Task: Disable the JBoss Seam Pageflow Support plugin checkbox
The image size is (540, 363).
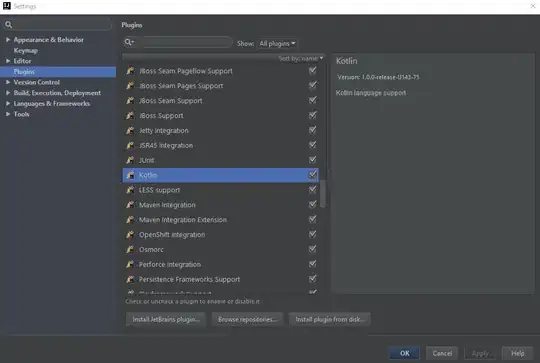Action: pyautogui.click(x=312, y=70)
